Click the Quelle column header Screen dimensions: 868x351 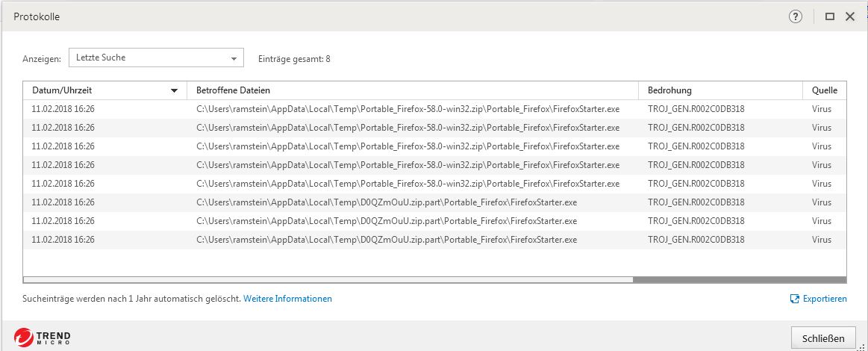coord(824,90)
